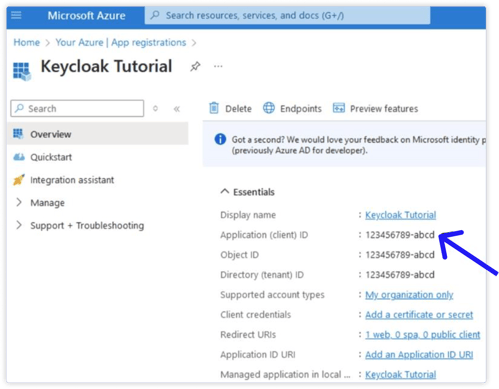Click the Overview grid icon

pos(18,134)
